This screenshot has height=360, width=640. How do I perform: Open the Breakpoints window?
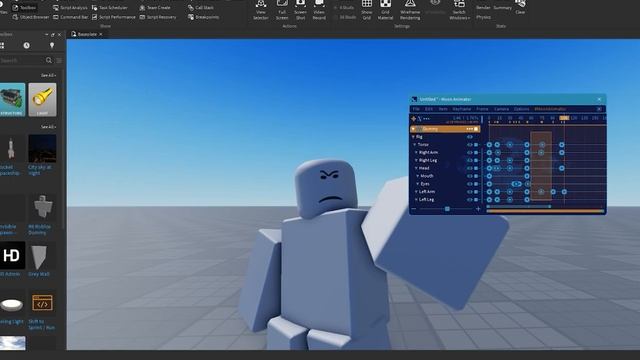tap(203, 17)
